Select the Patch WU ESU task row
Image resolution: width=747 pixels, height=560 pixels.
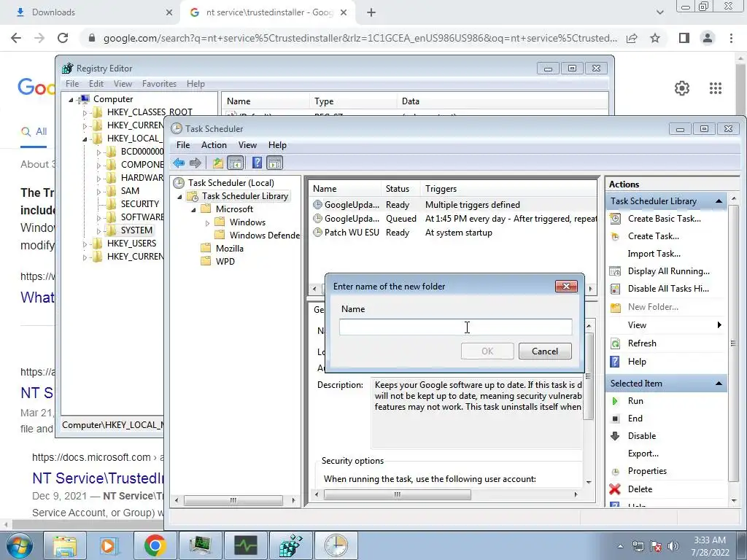coord(452,233)
